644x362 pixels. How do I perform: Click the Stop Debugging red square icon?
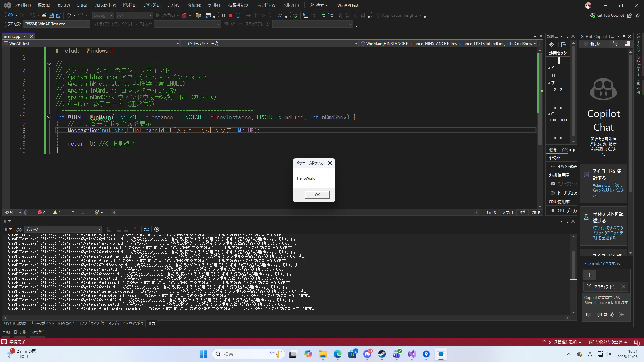point(231,15)
